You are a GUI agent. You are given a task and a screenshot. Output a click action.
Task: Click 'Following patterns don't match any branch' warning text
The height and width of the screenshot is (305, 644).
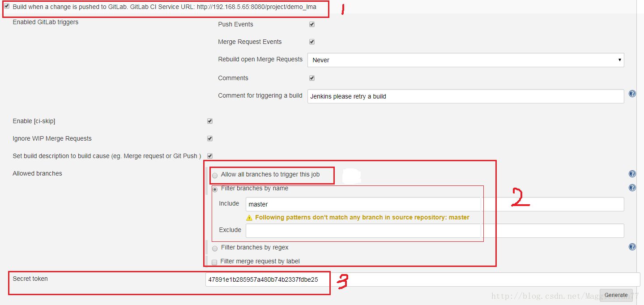[x=362, y=217]
